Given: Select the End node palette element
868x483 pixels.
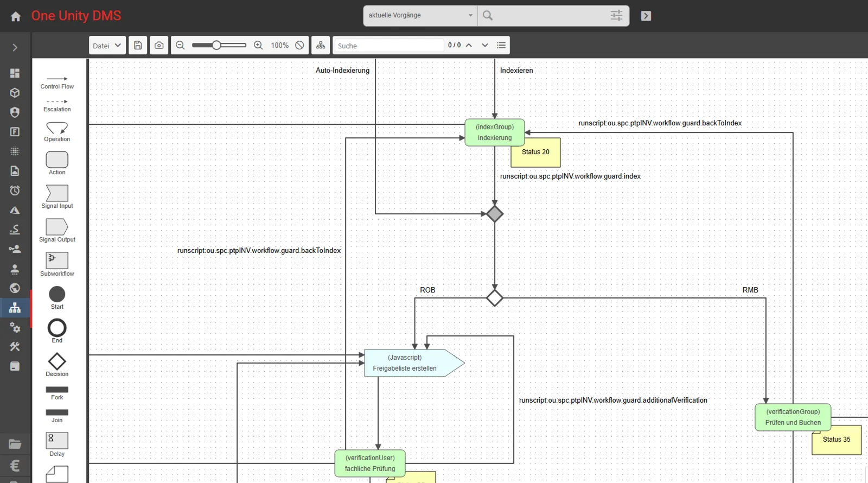Looking at the screenshot, I should [x=57, y=332].
